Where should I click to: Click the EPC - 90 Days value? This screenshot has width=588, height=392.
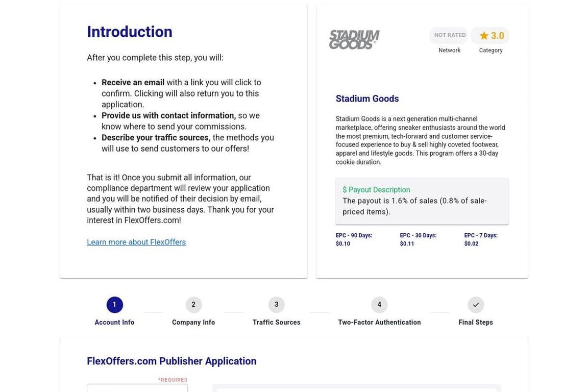343,244
